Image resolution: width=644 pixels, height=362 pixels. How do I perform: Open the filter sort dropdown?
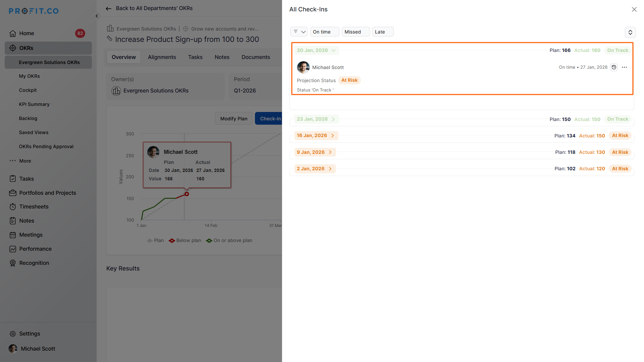[299, 32]
